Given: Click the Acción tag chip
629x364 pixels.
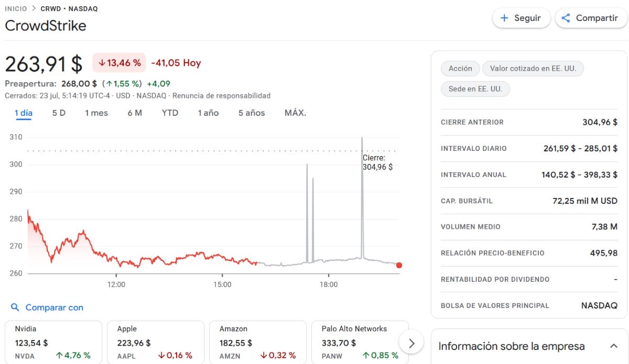Looking at the screenshot, I should (460, 68).
